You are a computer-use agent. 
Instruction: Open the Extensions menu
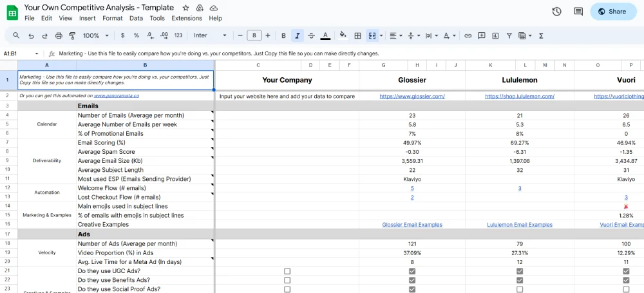pyautogui.click(x=187, y=18)
